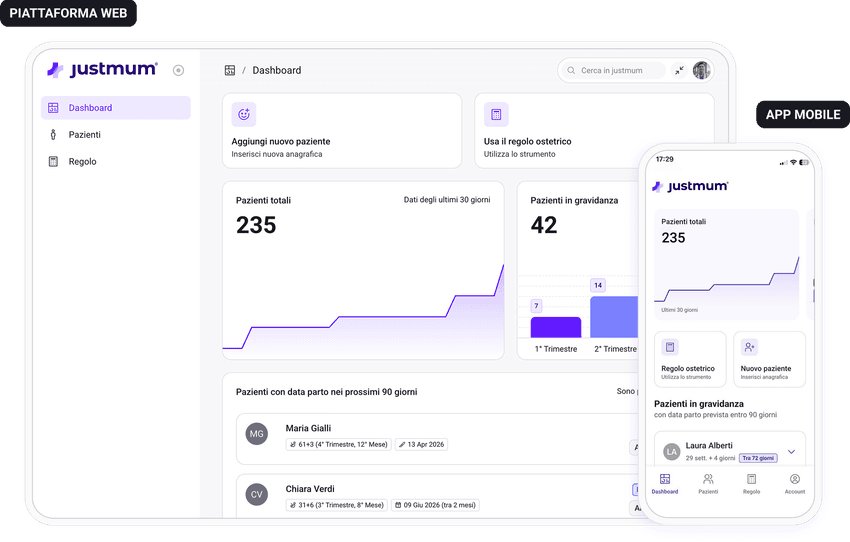Viewport: 850px width, 542px height.
Task: Click the collapse arrows icon by the search
Action: [679, 70]
